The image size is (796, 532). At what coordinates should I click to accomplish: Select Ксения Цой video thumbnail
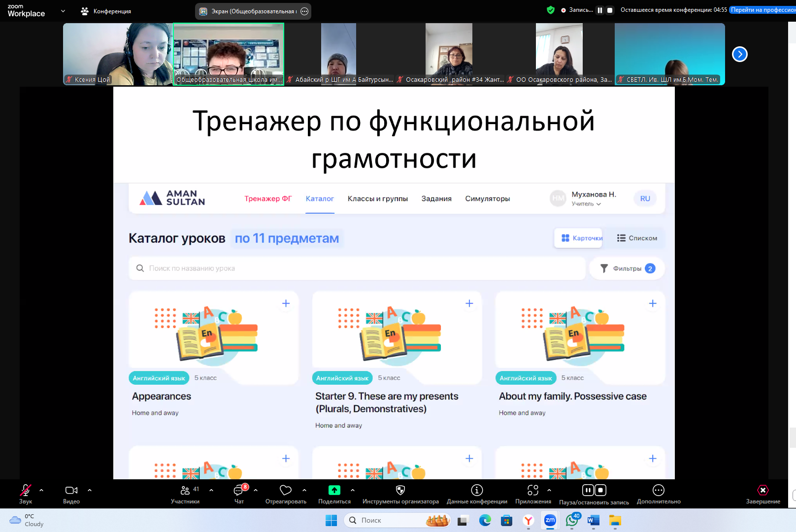118,54
